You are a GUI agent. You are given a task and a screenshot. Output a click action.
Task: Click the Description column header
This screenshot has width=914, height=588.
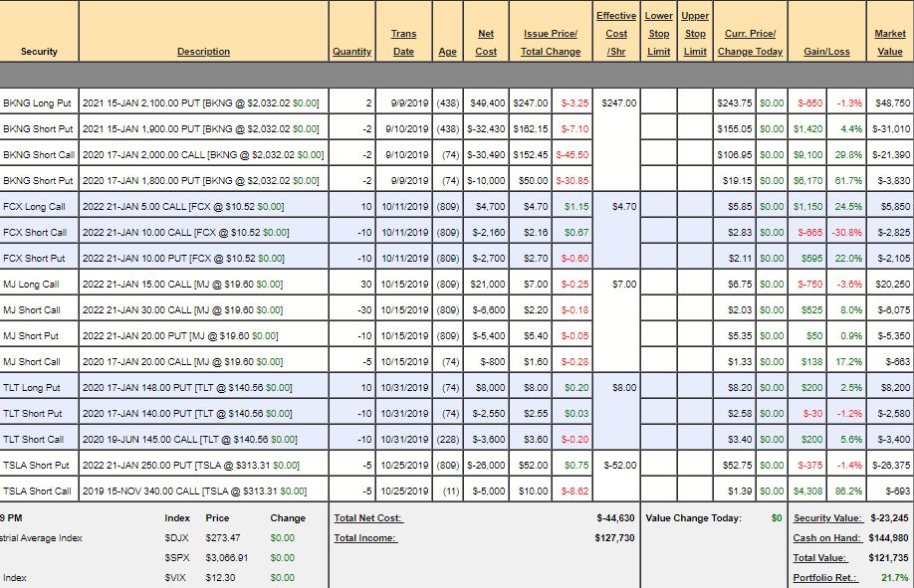[x=203, y=52]
